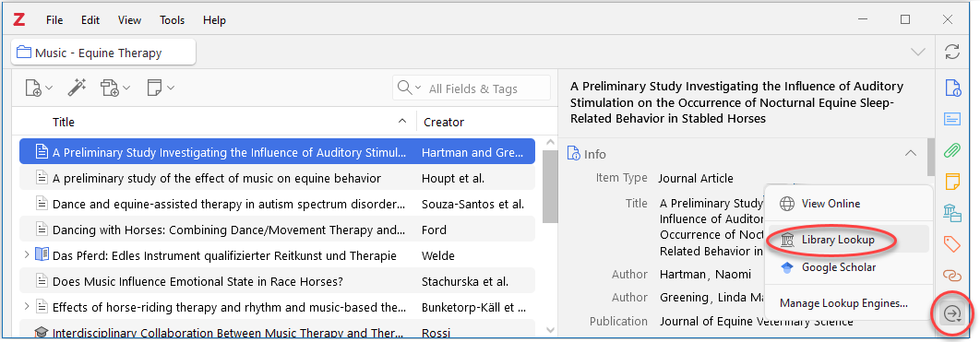980x342 pixels.
Task: Jump to Attachments pane paperclip icon
Action: [952, 149]
